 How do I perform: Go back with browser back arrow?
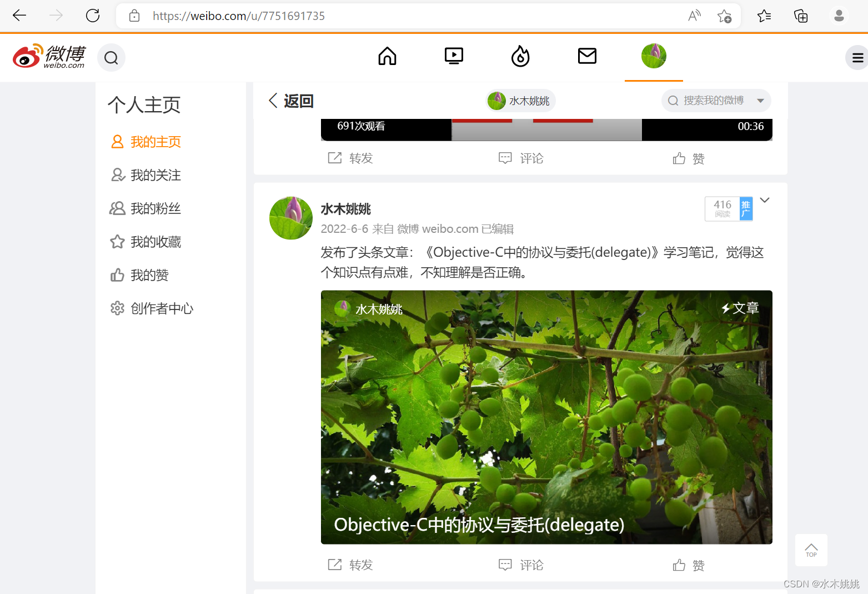click(x=19, y=16)
